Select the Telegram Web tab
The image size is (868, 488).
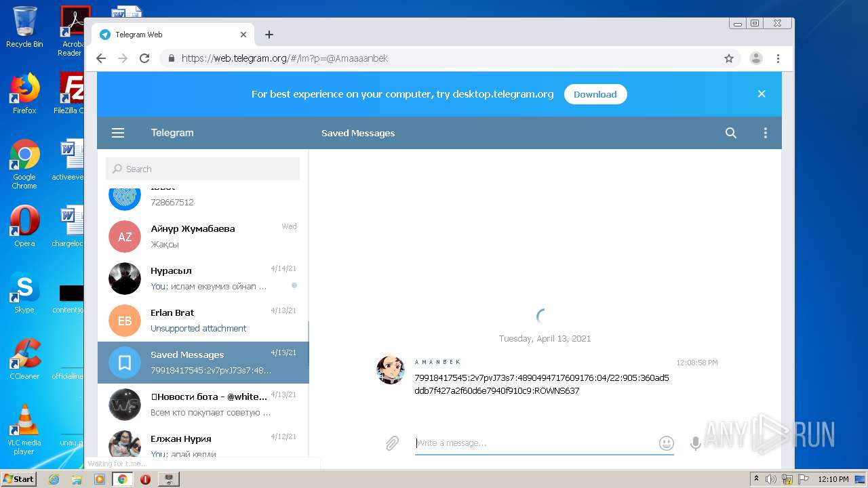[173, 35]
